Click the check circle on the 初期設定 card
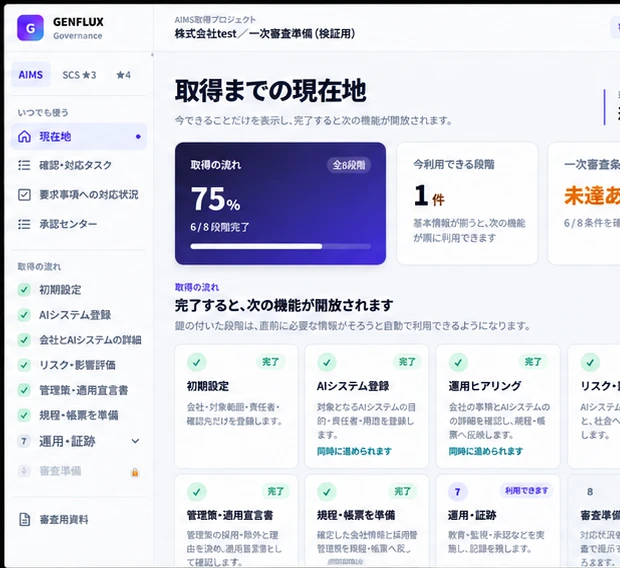The image size is (620, 568). [197, 362]
